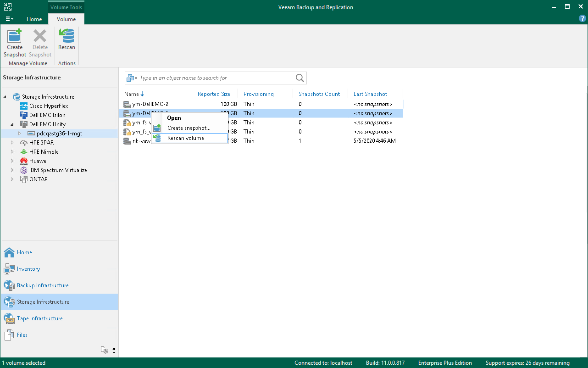Show more navigation pane buttons chevron
This screenshot has width=588, height=368.
pos(114,351)
